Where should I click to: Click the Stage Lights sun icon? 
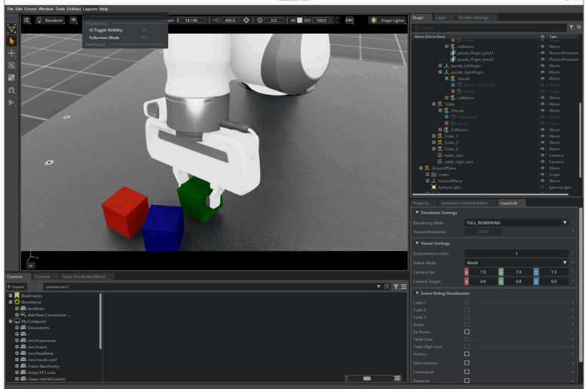point(375,20)
